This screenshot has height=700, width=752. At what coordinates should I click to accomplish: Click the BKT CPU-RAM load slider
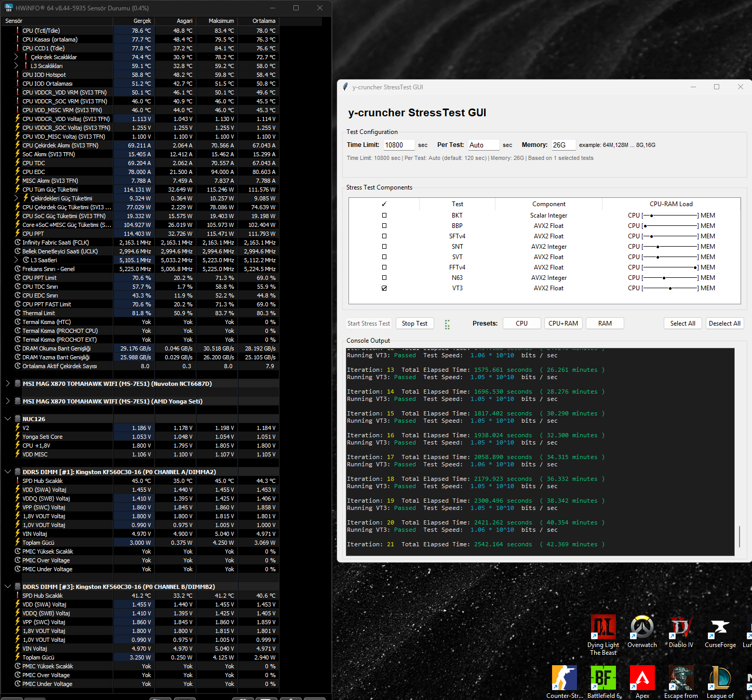670,216
